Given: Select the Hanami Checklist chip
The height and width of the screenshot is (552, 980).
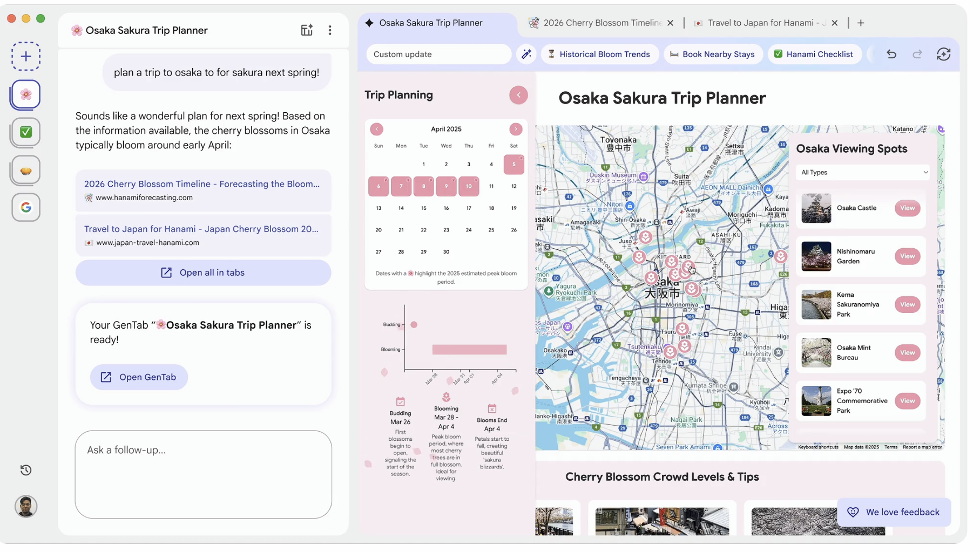Looking at the screenshot, I should [x=814, y=54].
